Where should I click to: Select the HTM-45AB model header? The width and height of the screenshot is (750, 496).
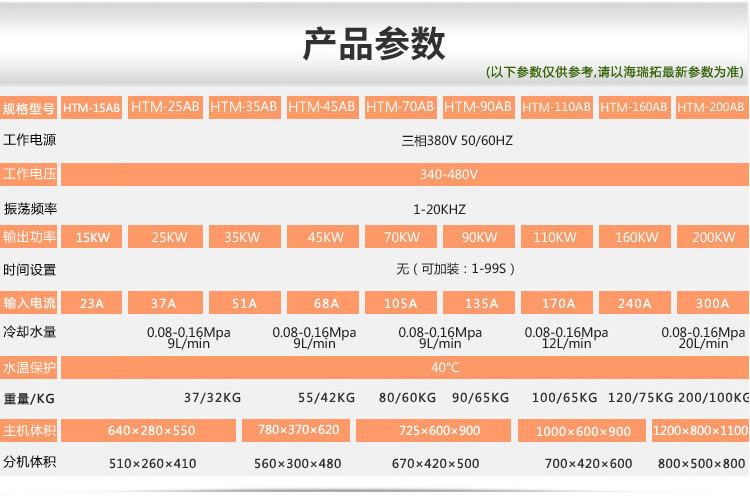pyautogui.click(x=322, y=107)
